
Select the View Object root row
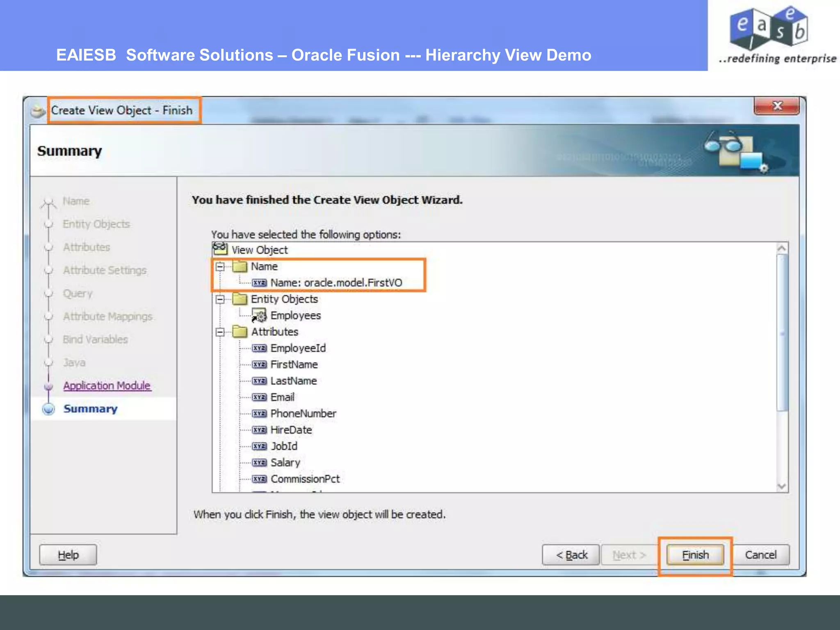pos(251,249)
